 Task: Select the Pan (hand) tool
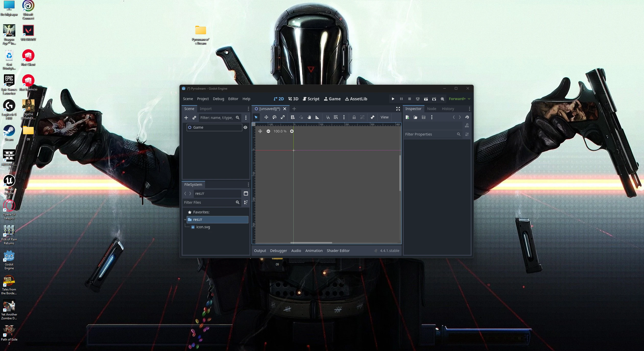309,117
